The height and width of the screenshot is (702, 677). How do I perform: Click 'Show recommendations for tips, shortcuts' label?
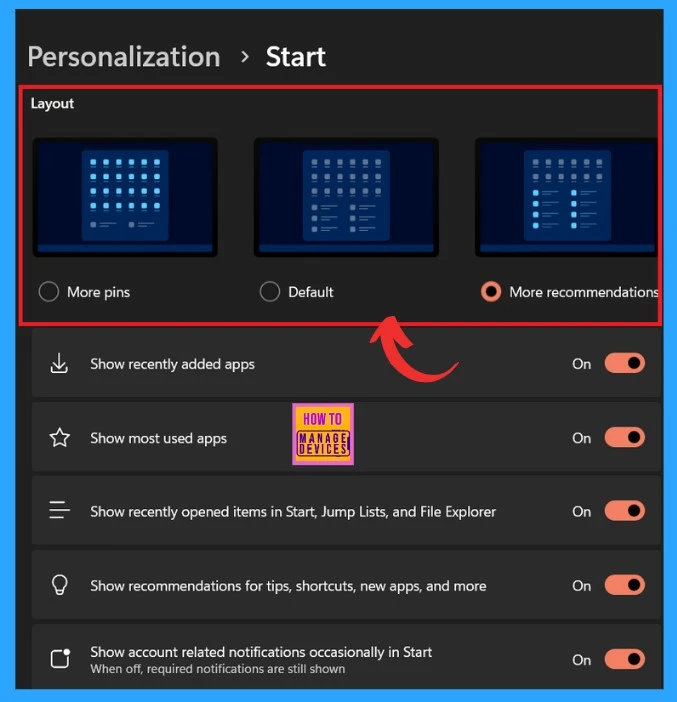click(288, 586)
